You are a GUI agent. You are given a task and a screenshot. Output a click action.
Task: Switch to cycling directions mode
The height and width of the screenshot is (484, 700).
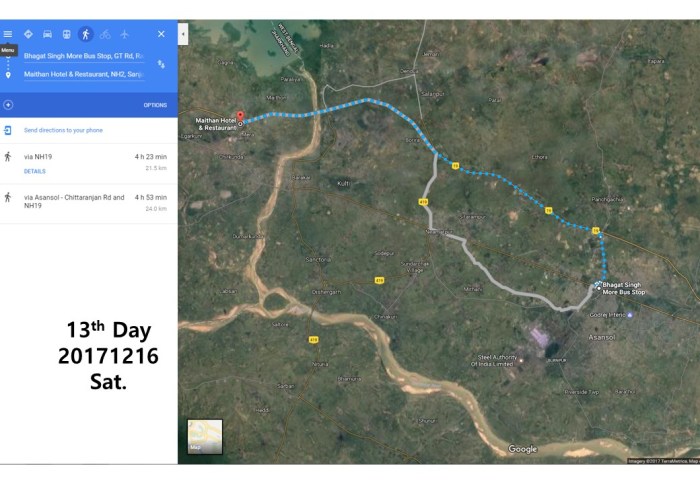tap(104, 34)
